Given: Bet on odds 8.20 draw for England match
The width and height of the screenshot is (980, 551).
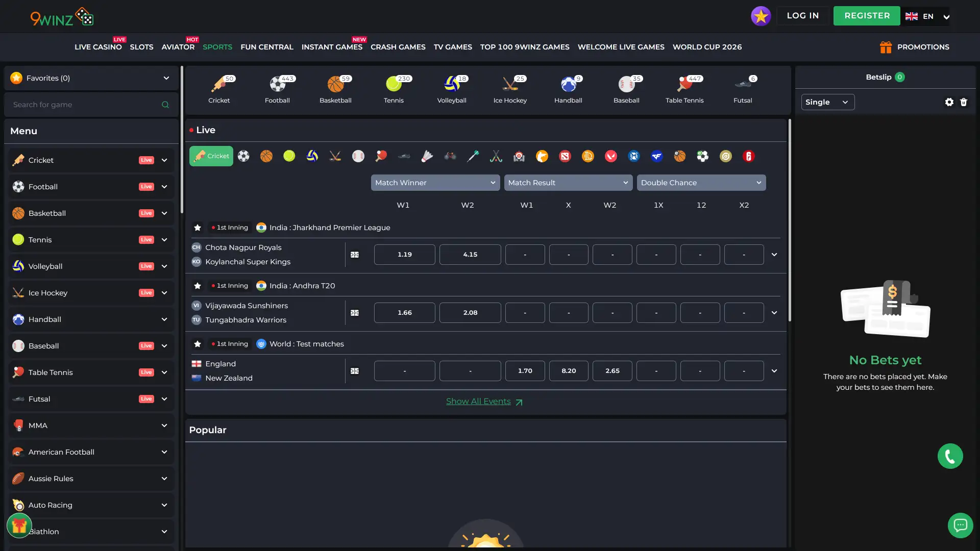Looking at the screenshot, I should click(569, 371).
